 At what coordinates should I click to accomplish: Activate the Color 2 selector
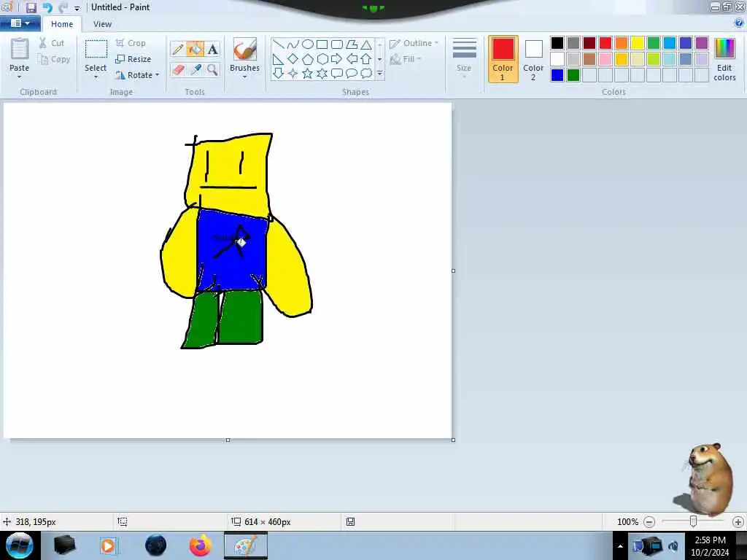(x=533, y=59)
